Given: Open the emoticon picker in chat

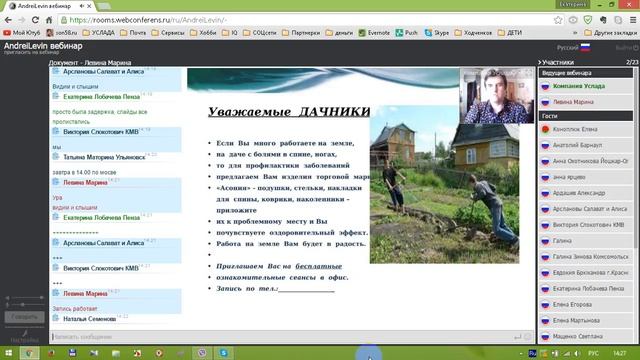Looking at the screenshot, I should [x=528, y=337].
